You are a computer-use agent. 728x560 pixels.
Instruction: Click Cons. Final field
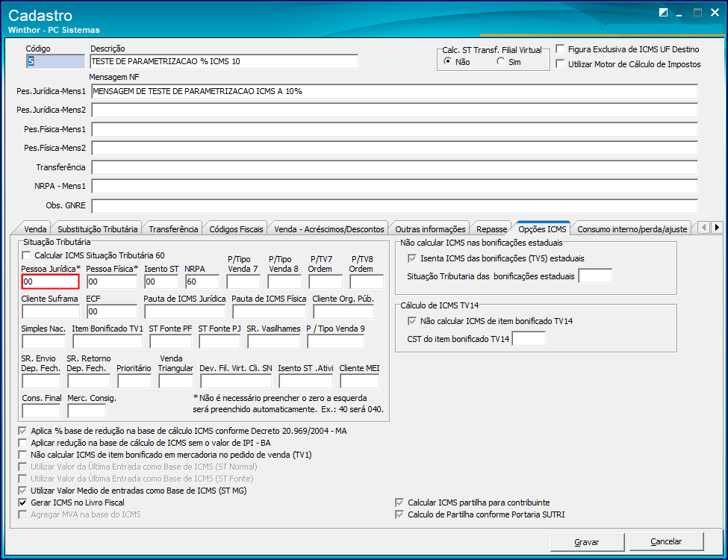click(x=41, y=411)
